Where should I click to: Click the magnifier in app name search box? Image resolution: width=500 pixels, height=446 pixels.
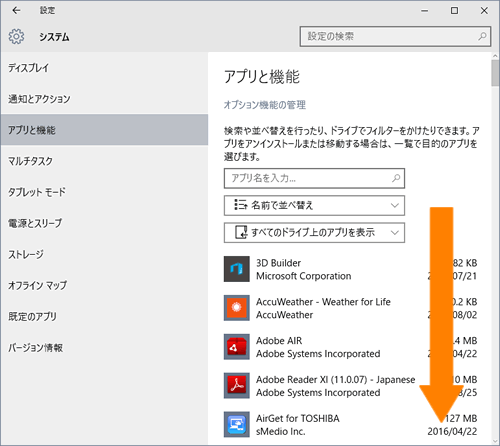tap(396, 178)
